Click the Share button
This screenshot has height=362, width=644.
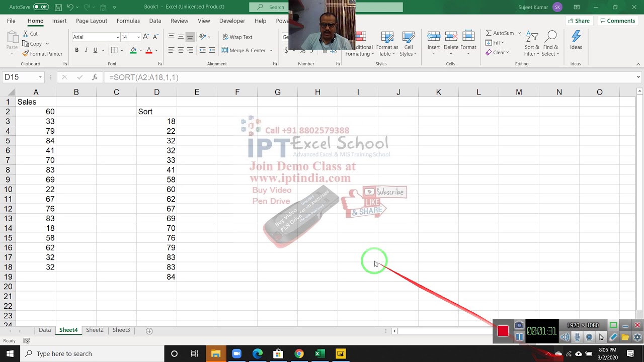(579, 21)
